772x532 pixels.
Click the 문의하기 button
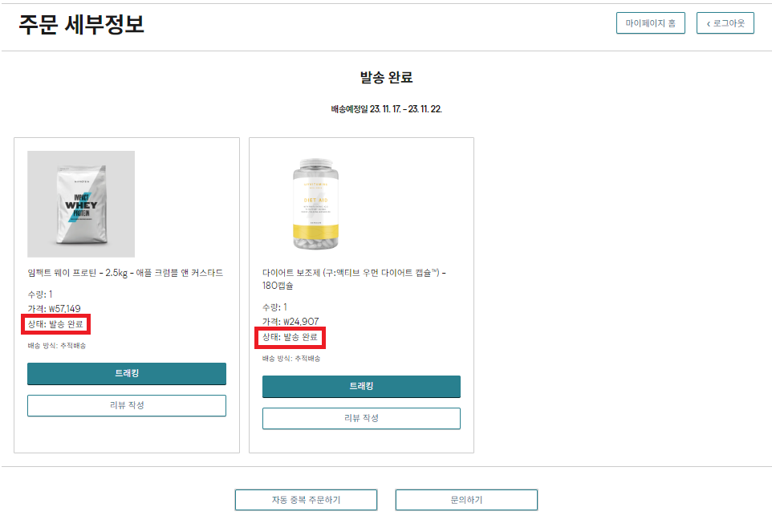point(466,500)
